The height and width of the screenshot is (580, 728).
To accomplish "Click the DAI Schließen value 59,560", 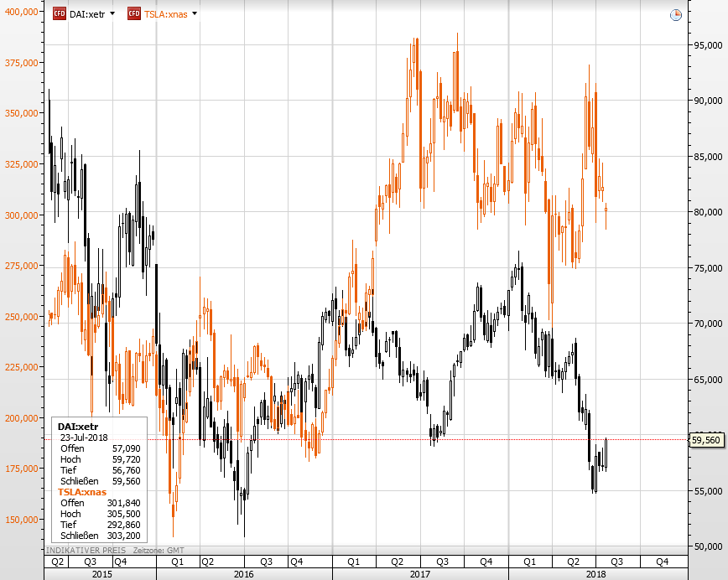I will pos(126,481).
